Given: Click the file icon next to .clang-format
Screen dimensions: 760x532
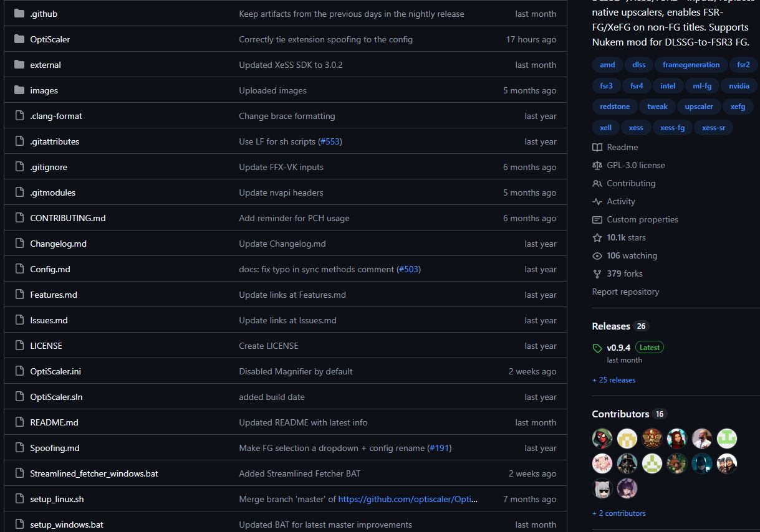Looking at the screenshot, I should click(x=19, y=116).
